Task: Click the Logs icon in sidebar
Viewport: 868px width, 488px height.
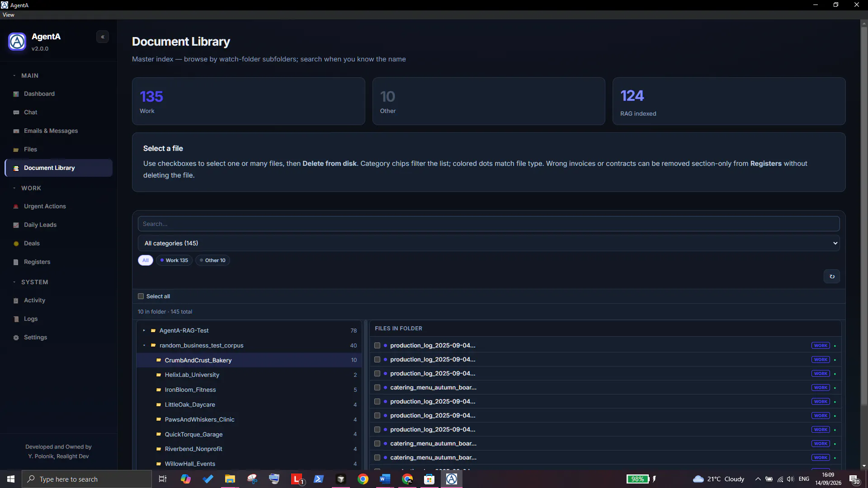Action: click(x=16, y=319)
